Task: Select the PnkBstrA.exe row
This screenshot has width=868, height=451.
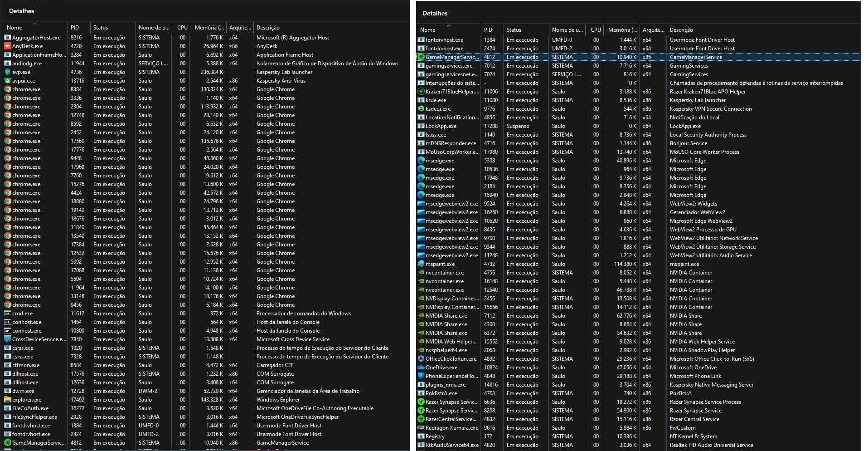Action: tap(639, 393)
